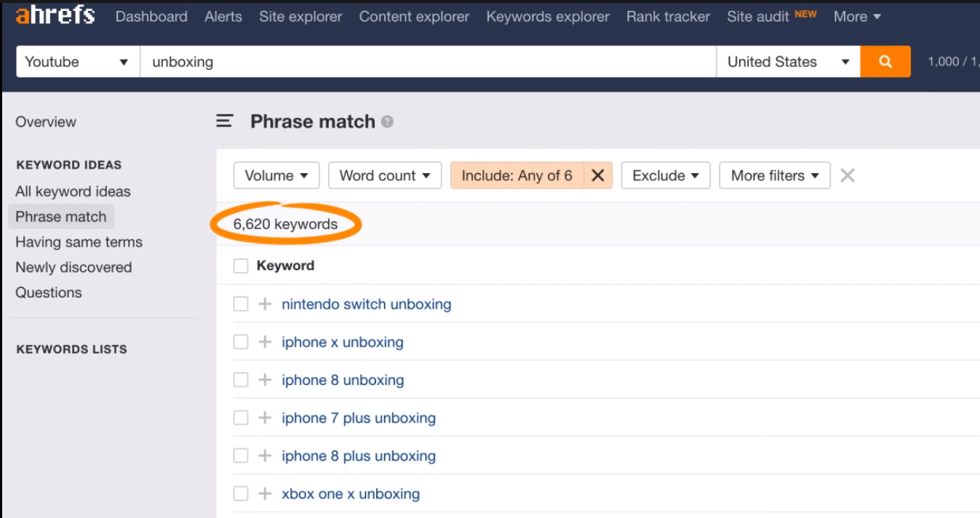This screenshot has height=518, width=980.
Task: Open Site explorer in the top navigation
Action: (300, 16)
